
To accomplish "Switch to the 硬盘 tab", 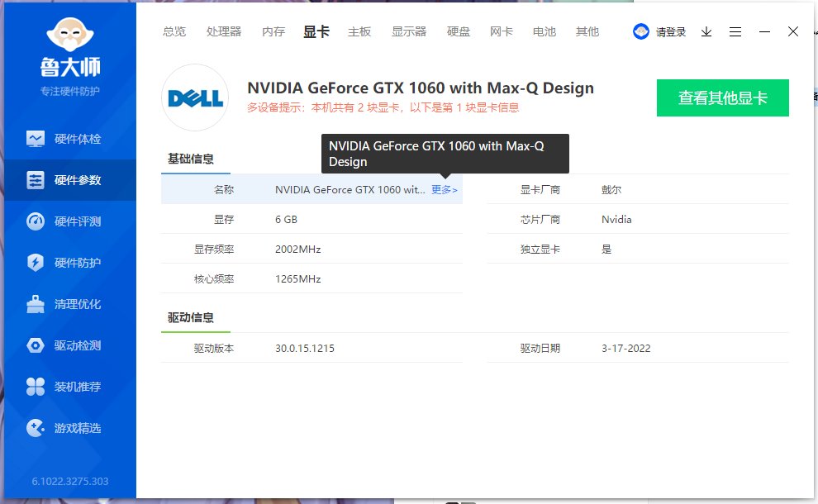I will 459,32.
